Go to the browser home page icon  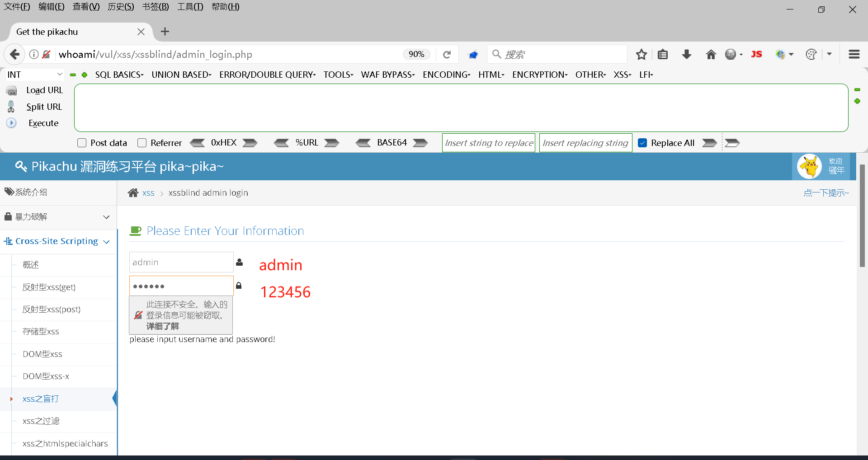(711, 54)
